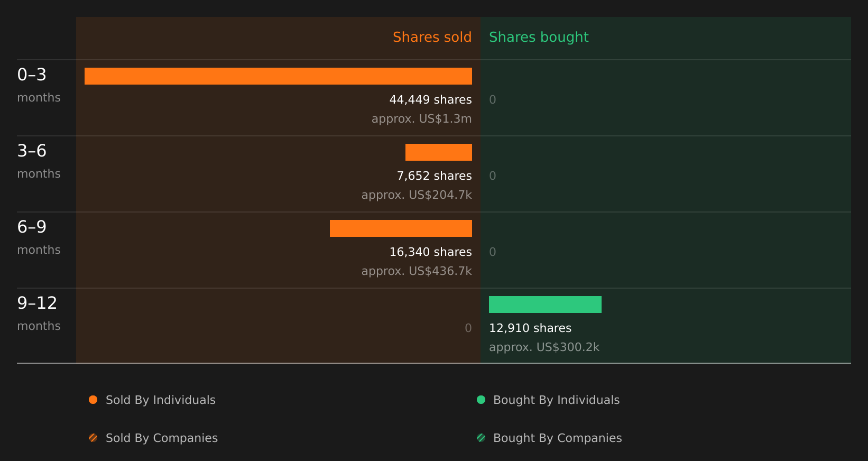Select the Sold By Companies legend label
Screen dimensions: 868x461
pos(162,438)
